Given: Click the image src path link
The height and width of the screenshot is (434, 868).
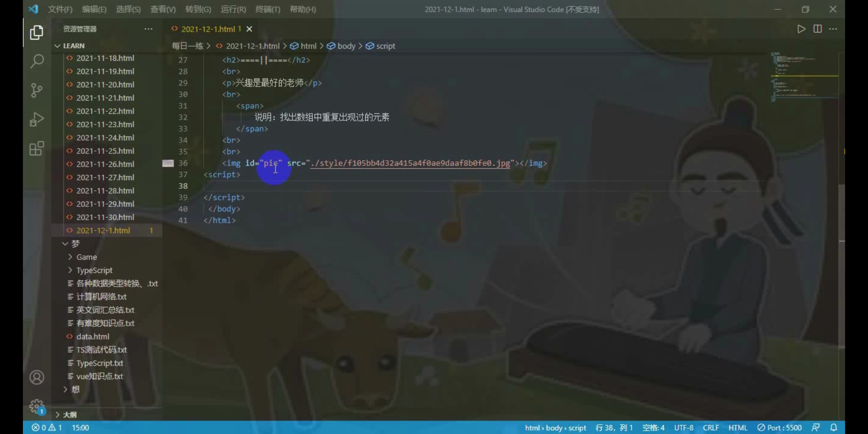Looking at the screenshot, I should coord(409,163).
